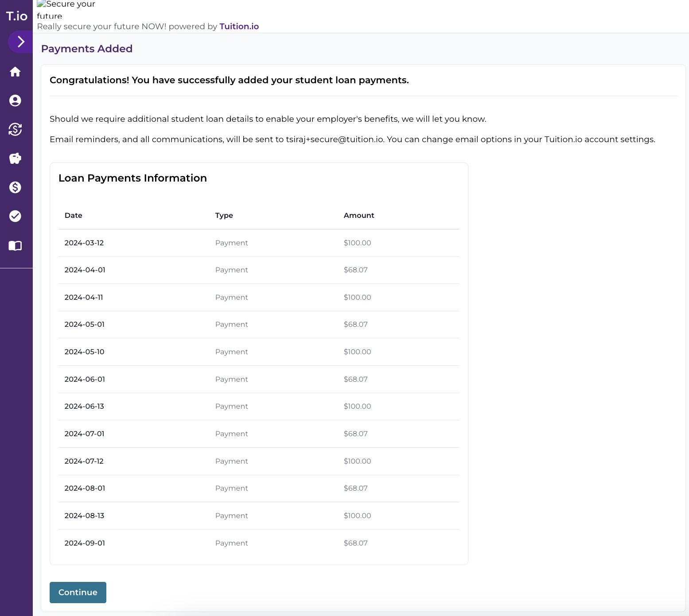689x616 pixels.
Task: Open the Payments Added page heading
Action: pyautogui.click(x=87, y=48)
